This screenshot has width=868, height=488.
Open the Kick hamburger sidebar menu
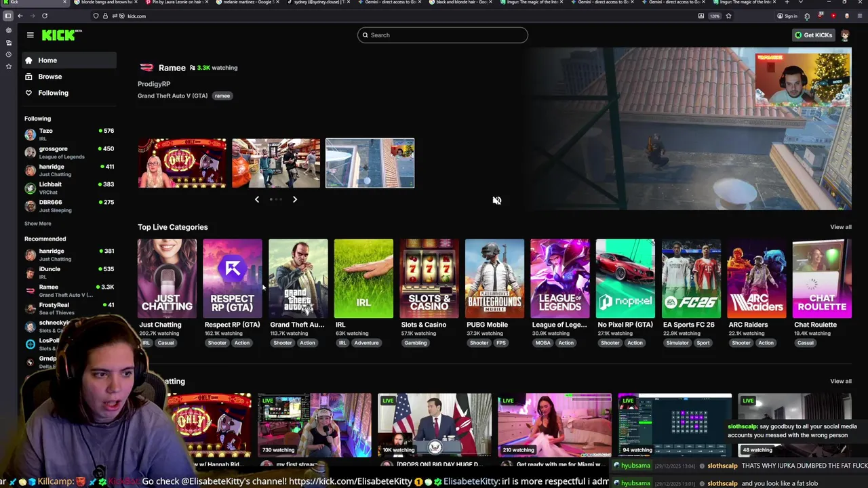click(x=30, y=35)
